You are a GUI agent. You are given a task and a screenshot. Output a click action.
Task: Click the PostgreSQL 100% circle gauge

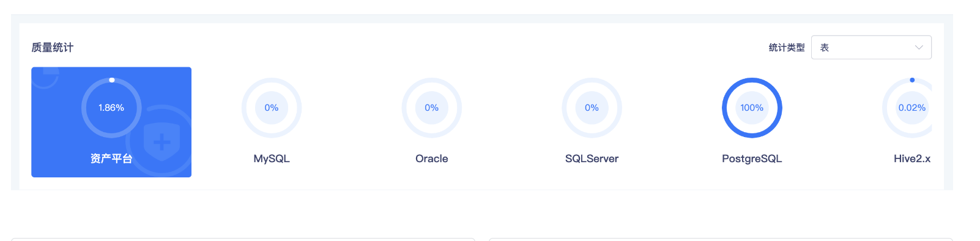(x=752, y=108)
